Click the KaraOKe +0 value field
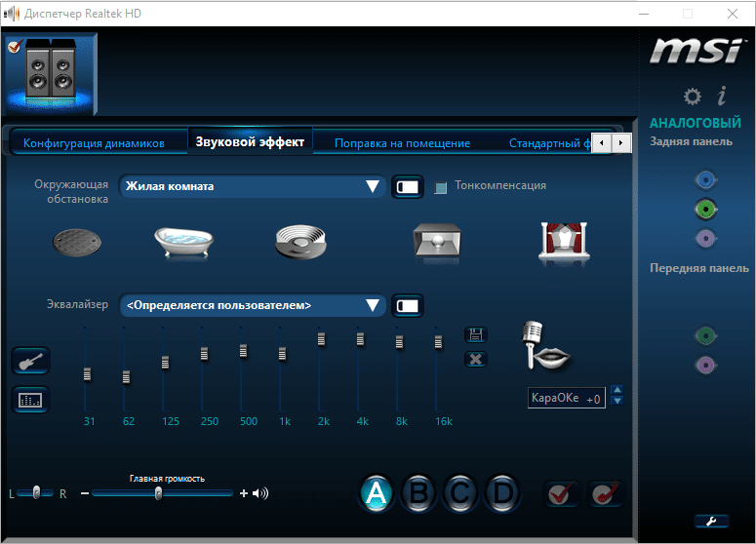 (x=567, y=398)
